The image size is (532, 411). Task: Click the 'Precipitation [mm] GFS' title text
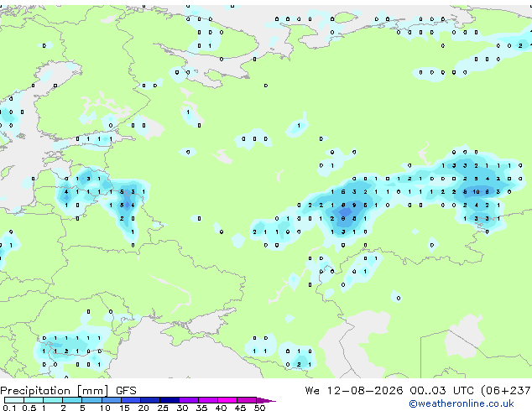point(68,391)
